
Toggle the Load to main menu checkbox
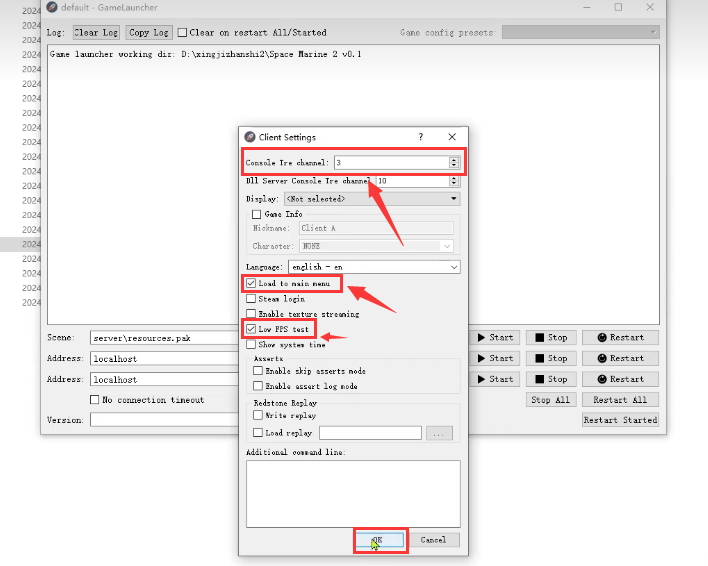click(x=251, y=284)
